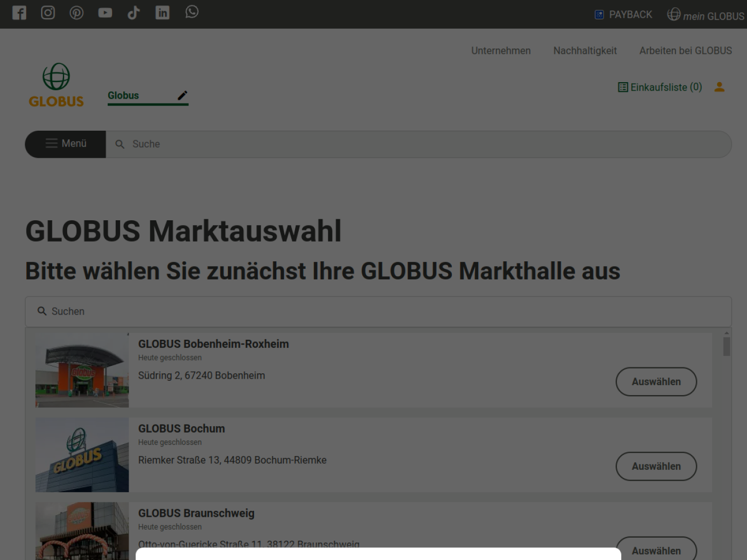Image resolution: width=747 pixels, height=560 pixels.
Task: Click the GLOBUS Bochum title
Action: click(x=181, y=429)
